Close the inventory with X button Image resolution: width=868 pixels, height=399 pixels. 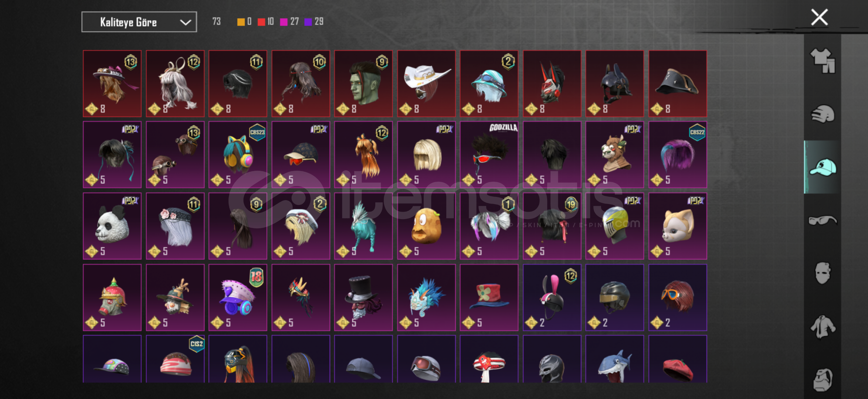[819, 17]
